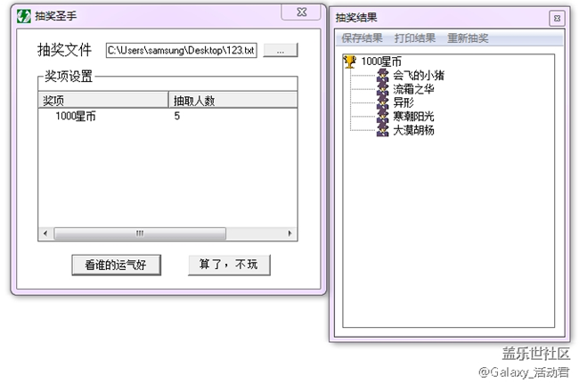Viewport: 579px width, 392px height.
Task: Choose 重新抽奖 to redraw winners
Action: coord(468,38)
